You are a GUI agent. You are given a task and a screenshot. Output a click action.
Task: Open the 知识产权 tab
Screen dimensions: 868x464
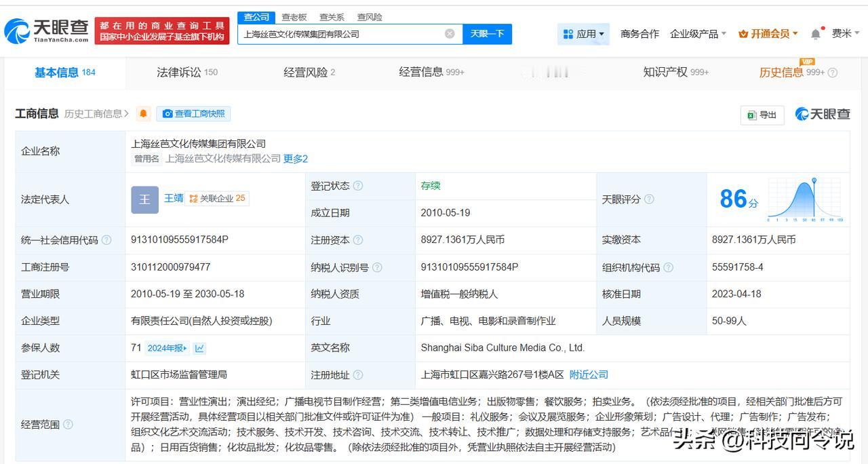click(676, 73)
